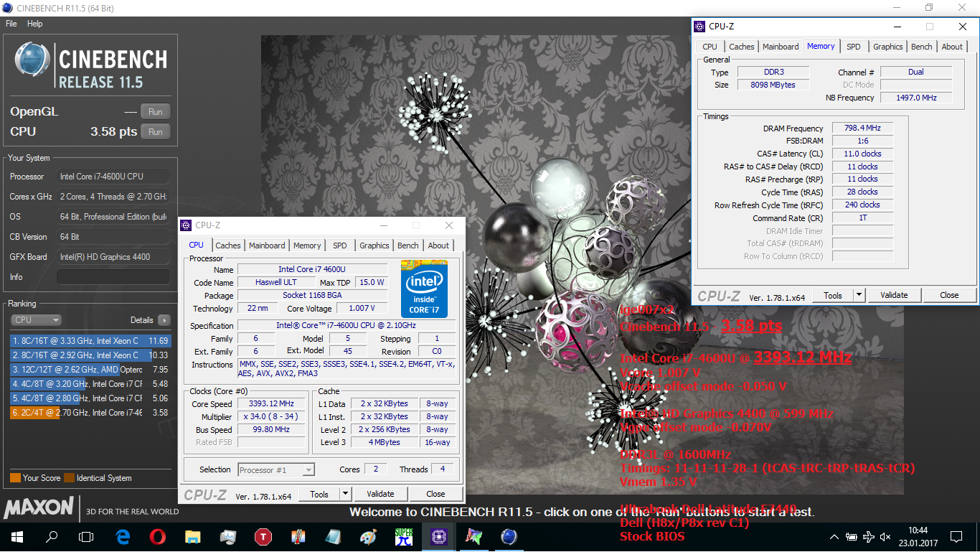The height and width of the screenshot is (552, 980).
Task: Open the red T icon in the taskbar
Action: pyautogui.click(x=263, y=536)
